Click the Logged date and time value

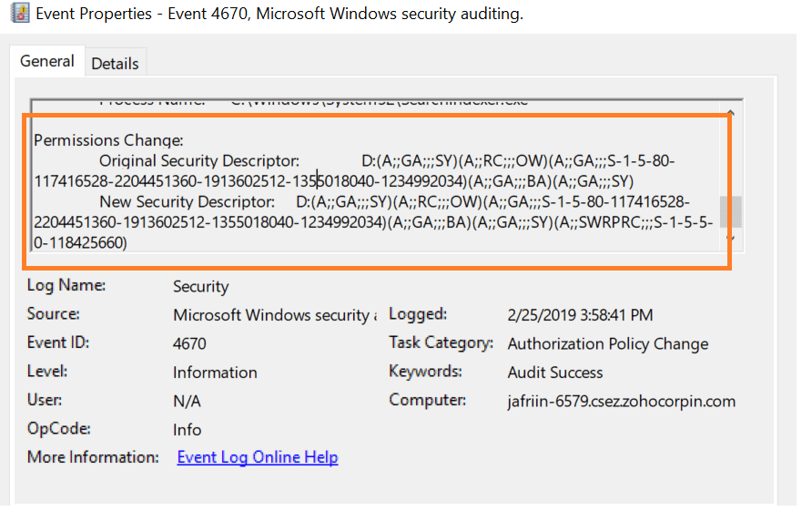580,315
